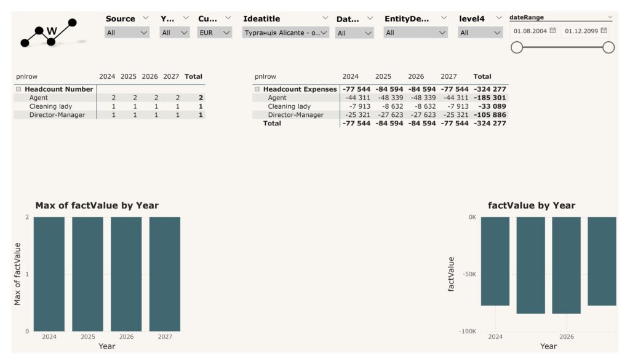This screenshot has width=630, height=364.
Task: Click the chevron beside the level4 slicer title
Action: pyautogui.click(x=498, y=18)
